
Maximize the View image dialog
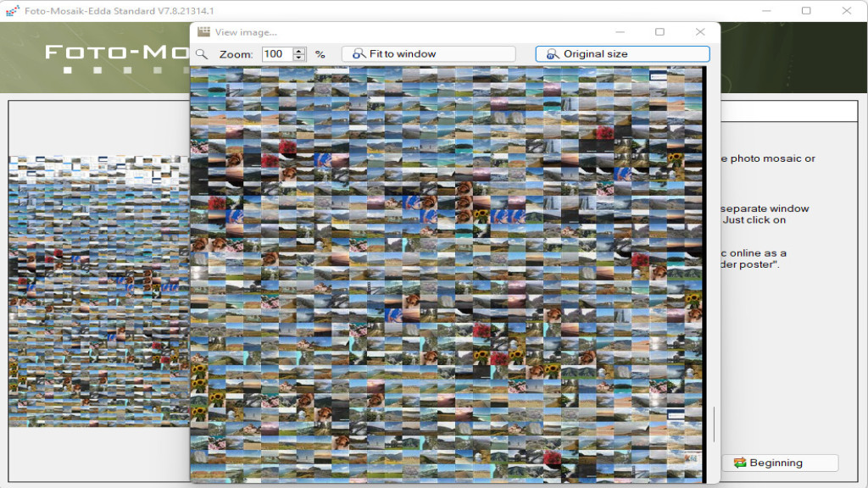point(659,31)
